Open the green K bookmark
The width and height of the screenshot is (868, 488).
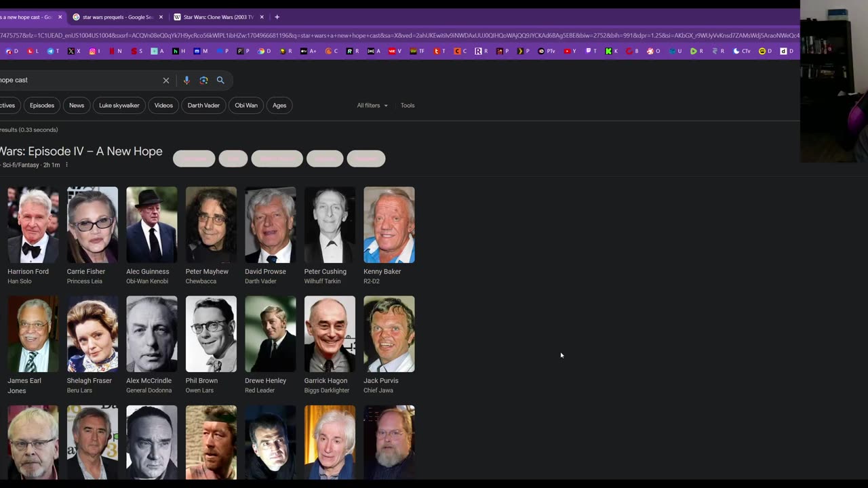(x=612, y=51)
